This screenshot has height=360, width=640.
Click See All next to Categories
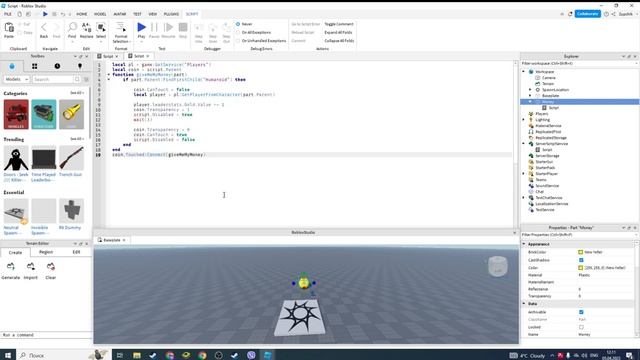(76, 93)
